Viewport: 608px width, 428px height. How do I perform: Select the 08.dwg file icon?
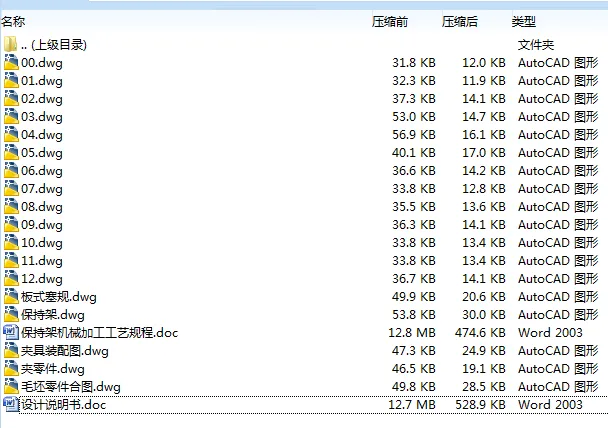[11, 207]
